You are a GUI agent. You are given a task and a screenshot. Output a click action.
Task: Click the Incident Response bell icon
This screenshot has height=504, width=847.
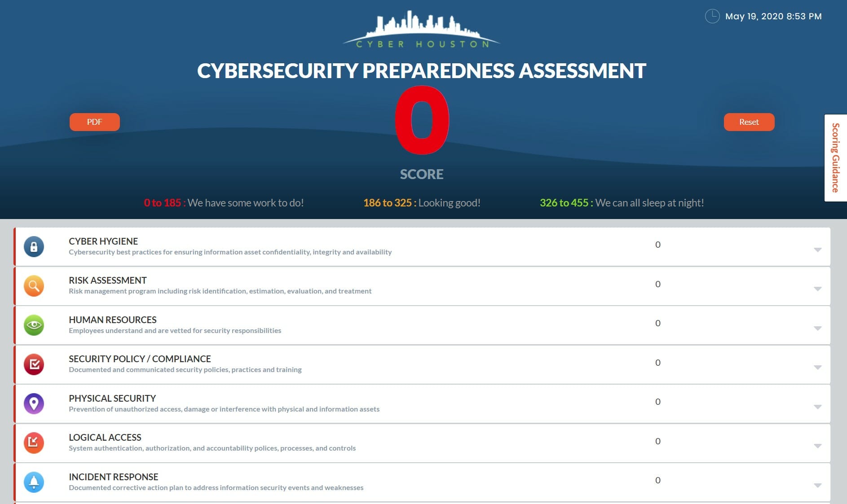tap(34, 482)
